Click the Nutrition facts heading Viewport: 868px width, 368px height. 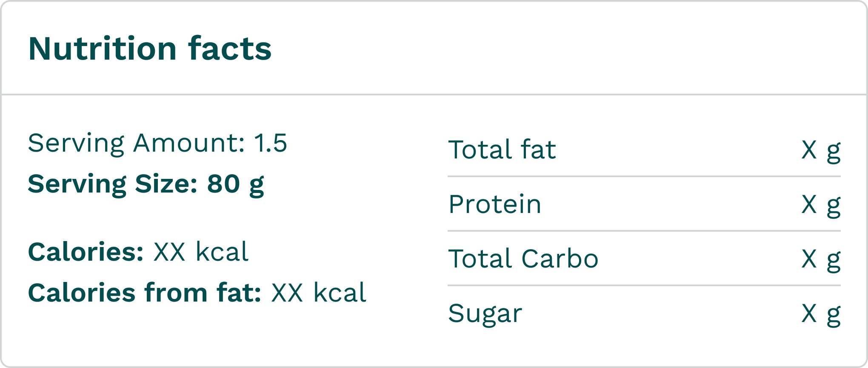[150, 49]
